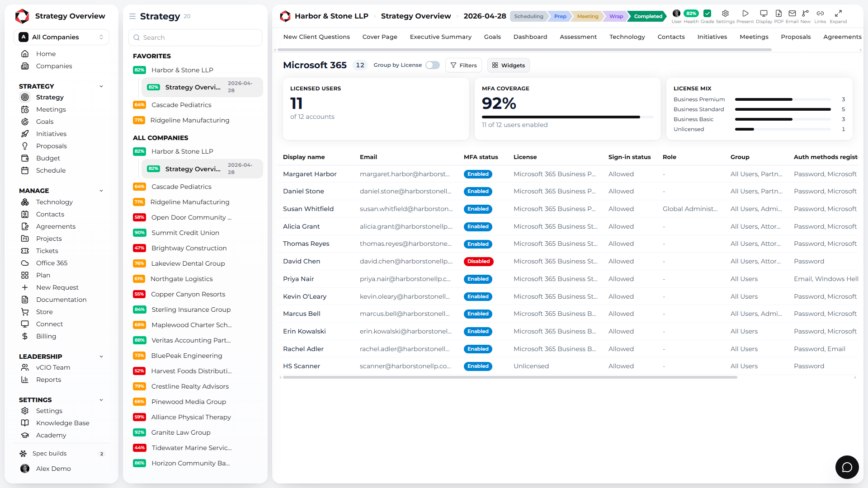Viewport: 868px width, 488px height.
Task: Open Knowledge Base book icon item
Action: tap(62, 423)
